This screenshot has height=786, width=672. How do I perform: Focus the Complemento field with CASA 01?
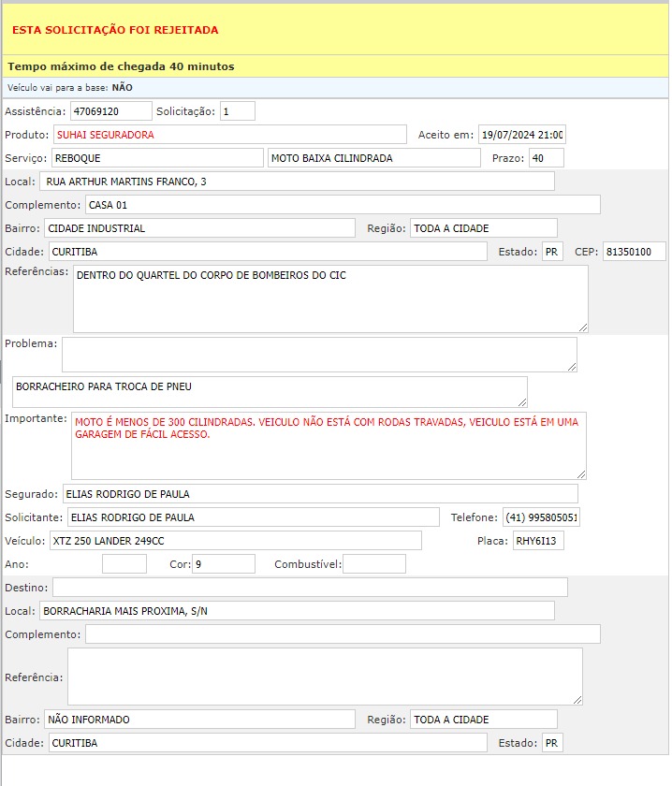(x=343, y=205)
